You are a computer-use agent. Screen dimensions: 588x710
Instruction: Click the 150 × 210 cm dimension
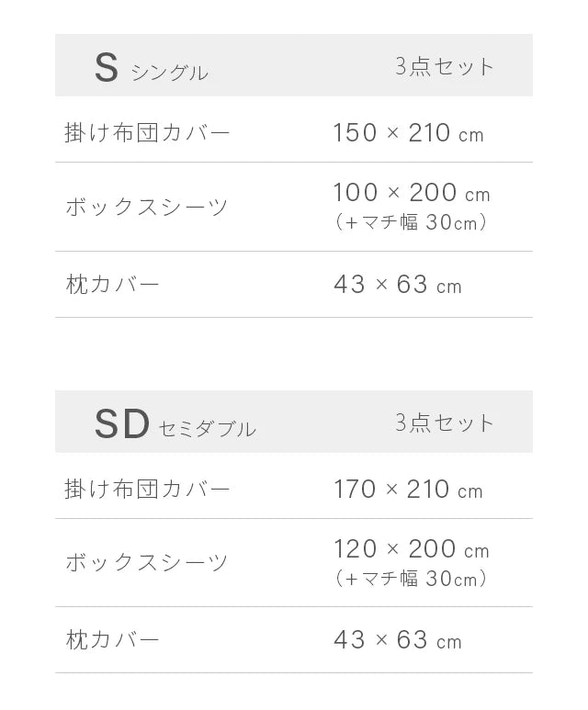[409, 133]
